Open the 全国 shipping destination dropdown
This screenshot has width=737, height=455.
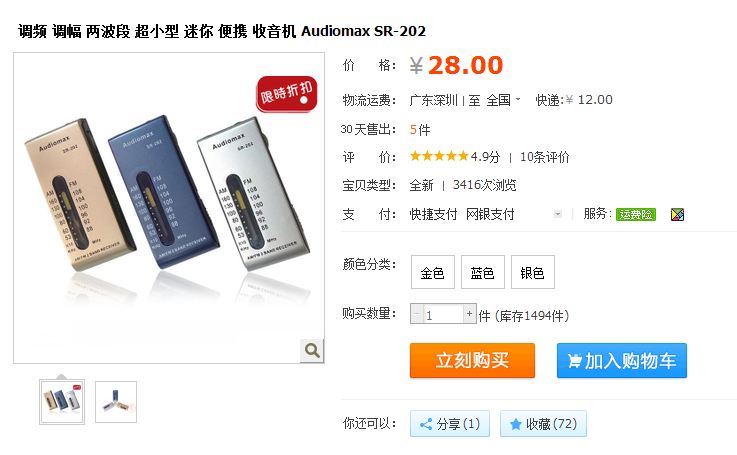coord(503,100)
